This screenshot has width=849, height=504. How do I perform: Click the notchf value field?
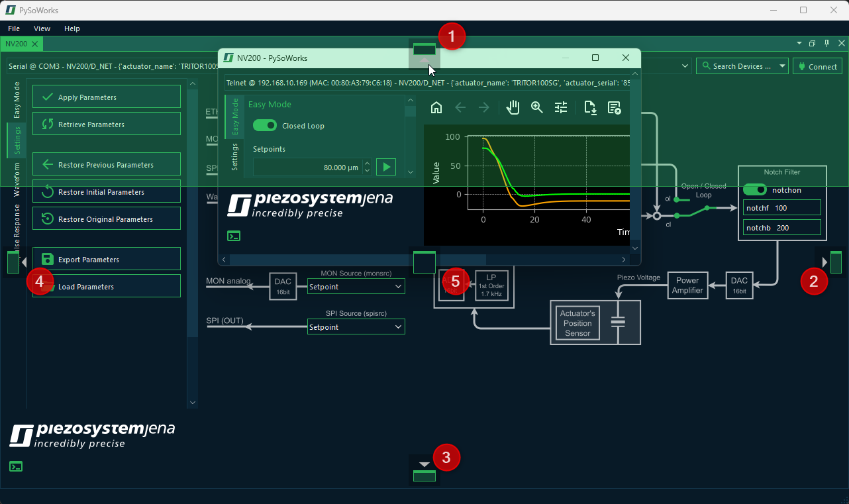(x=782, y=207)
